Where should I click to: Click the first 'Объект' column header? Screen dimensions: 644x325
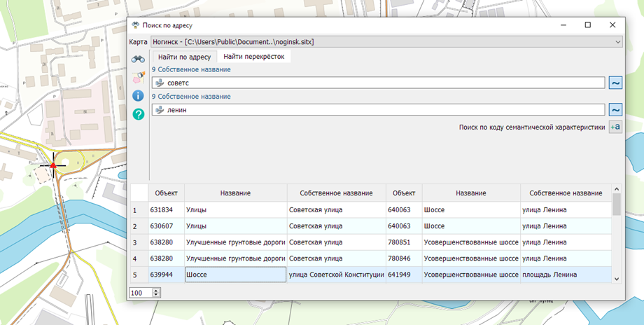pos(166,193)
